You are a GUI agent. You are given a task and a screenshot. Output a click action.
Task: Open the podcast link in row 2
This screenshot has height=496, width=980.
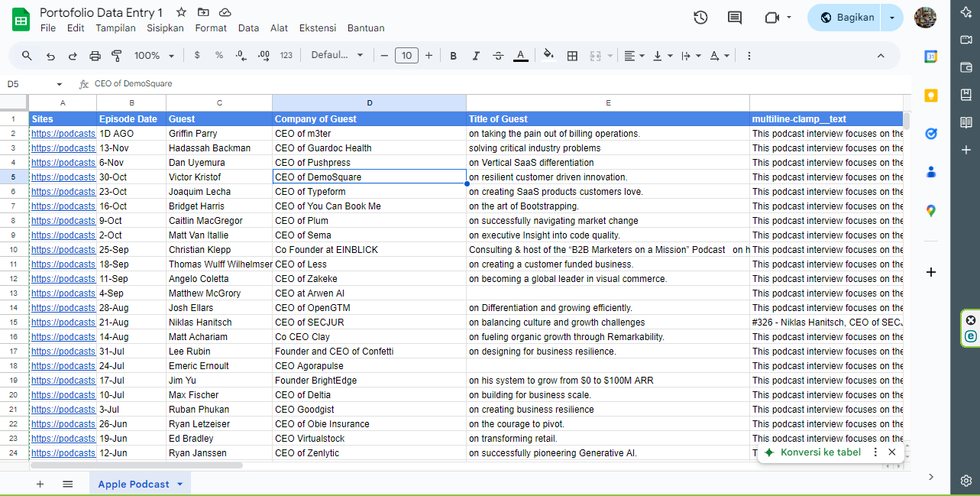pyautogui.click(x=63, y=134)
